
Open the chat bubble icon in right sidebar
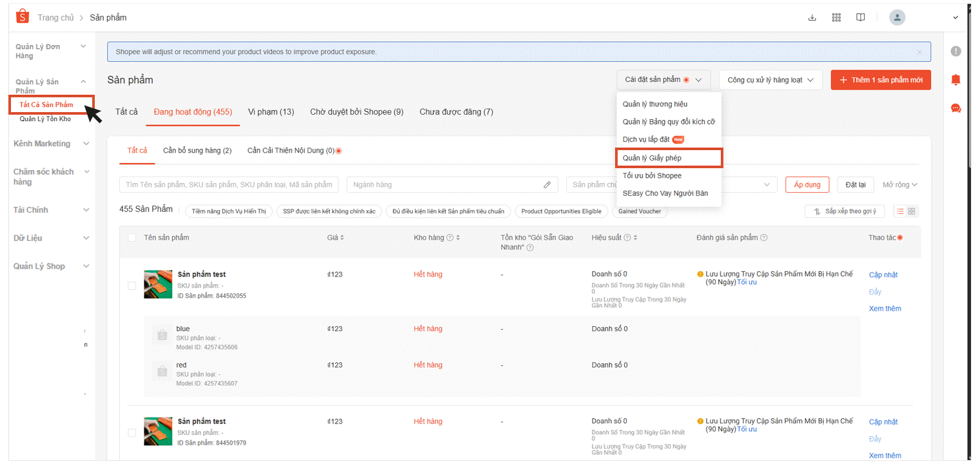click(x=955, y=108)
